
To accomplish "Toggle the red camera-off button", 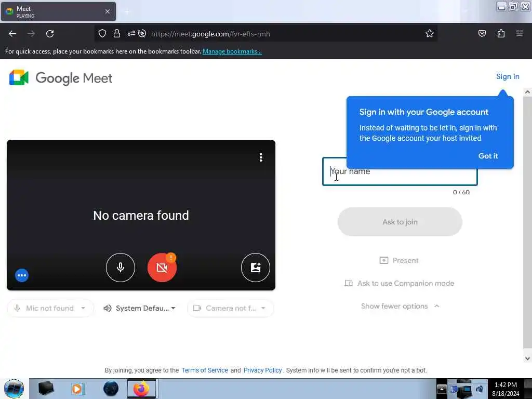I will click(x=162, y=268).
